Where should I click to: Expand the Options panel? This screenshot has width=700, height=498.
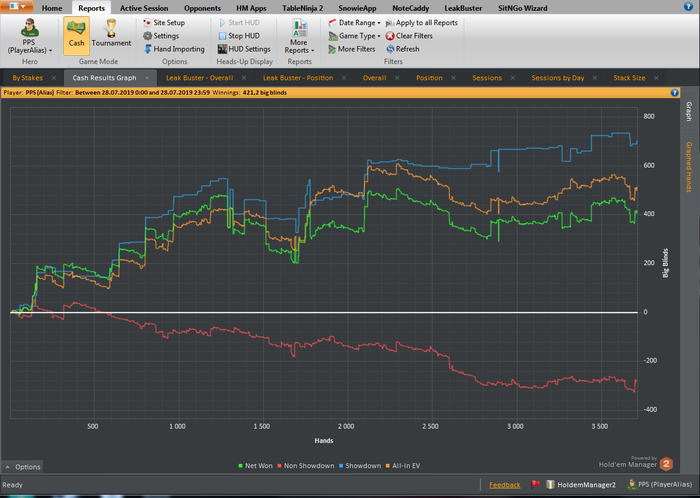click(22, 467)
